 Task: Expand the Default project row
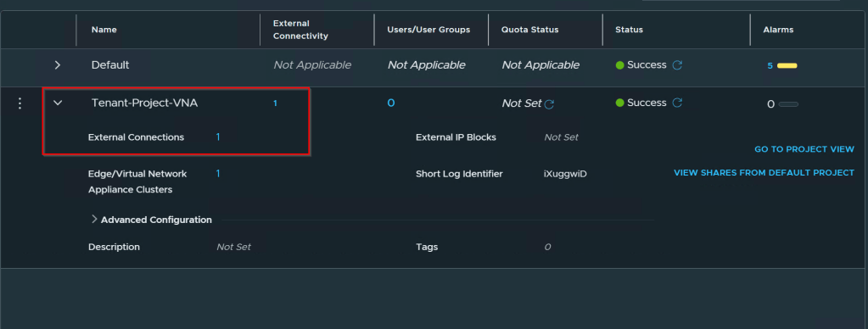point(58,65)
